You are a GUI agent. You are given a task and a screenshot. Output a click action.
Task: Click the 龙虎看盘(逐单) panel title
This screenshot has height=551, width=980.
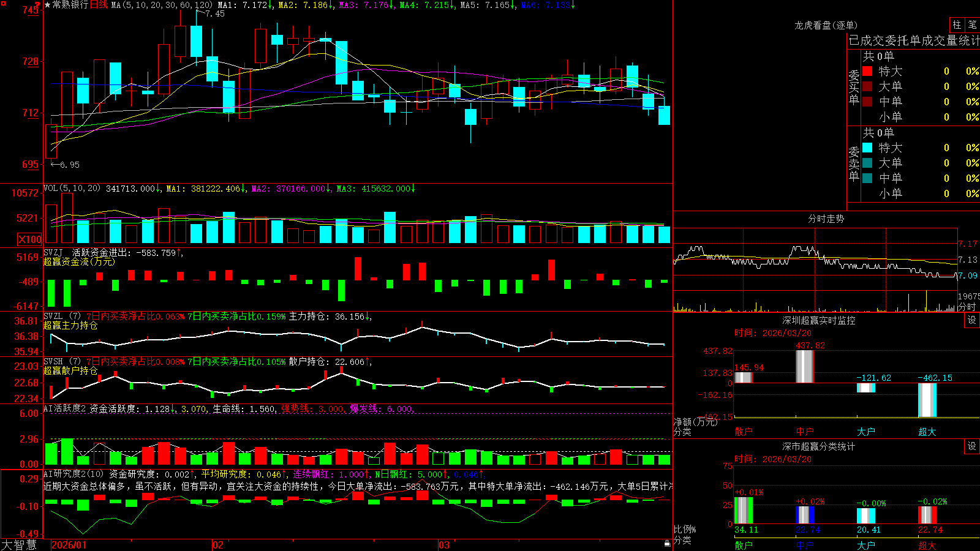(x=826, y=25)
